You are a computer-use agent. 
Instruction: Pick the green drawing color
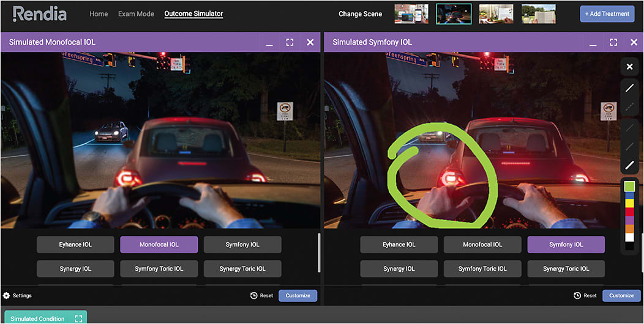629,186
